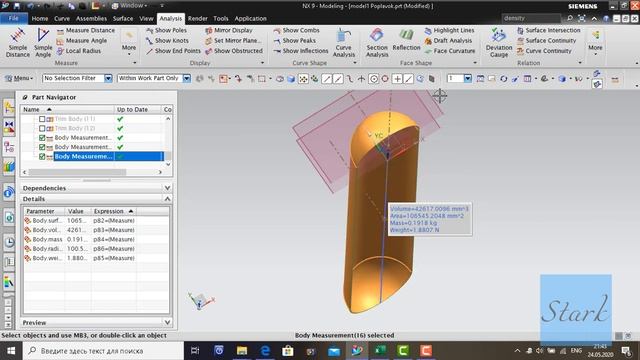Click the Value column header
Image resolution: width=640 pixels, height=360 pixels.
click(78, 211)
